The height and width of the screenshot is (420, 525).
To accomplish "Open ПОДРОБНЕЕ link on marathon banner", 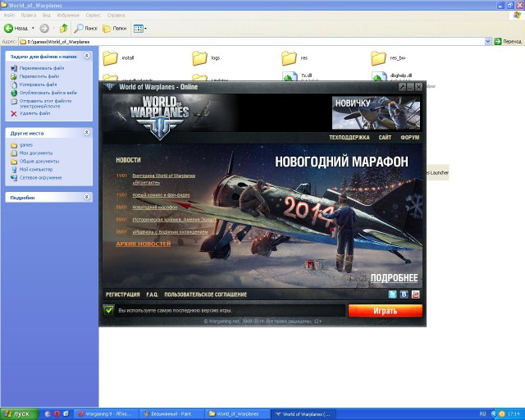I will coord(394,278).
